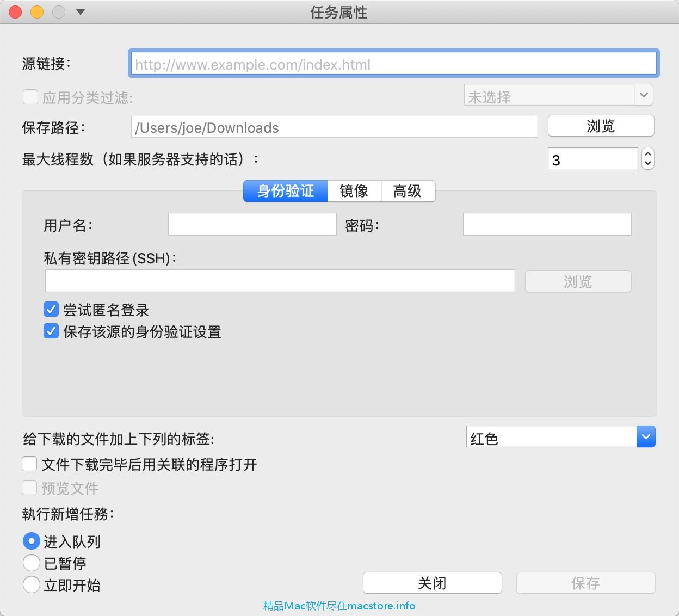This screenshot has width=679, height=616.
Task: Switch to the 镜像 tab
Action: click(354, 191)
